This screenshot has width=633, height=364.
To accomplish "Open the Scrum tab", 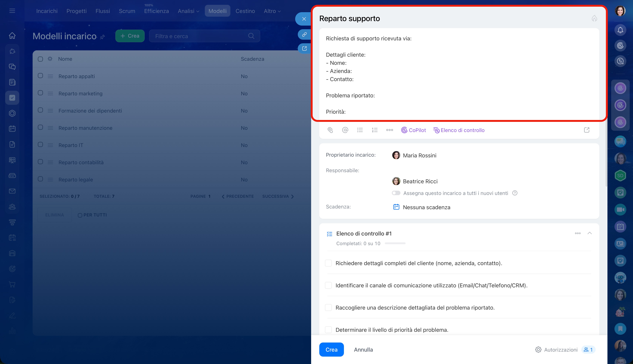I will (127, 11).
